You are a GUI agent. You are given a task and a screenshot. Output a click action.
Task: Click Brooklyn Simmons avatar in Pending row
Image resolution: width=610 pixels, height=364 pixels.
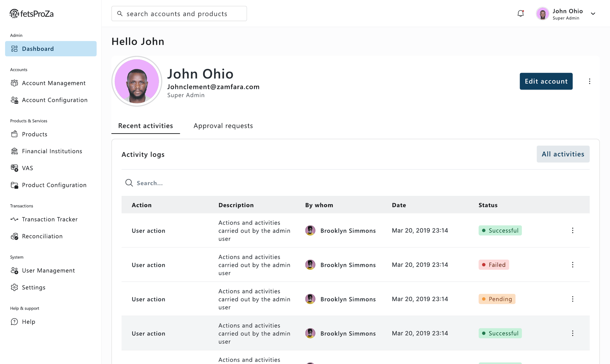(x=310, y=299)
